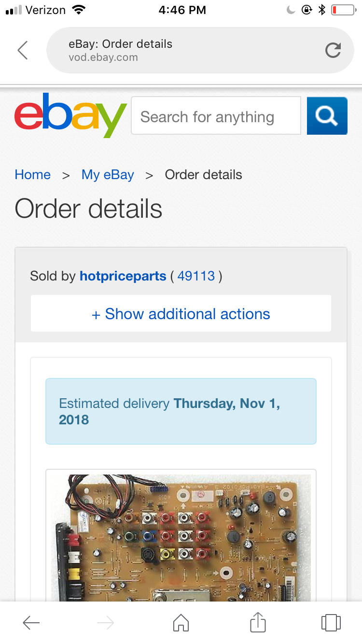Image resolution: width=362 pixels, height=644 pixels.
Task: Expand Show additional actions
Action: click(181, 314)
